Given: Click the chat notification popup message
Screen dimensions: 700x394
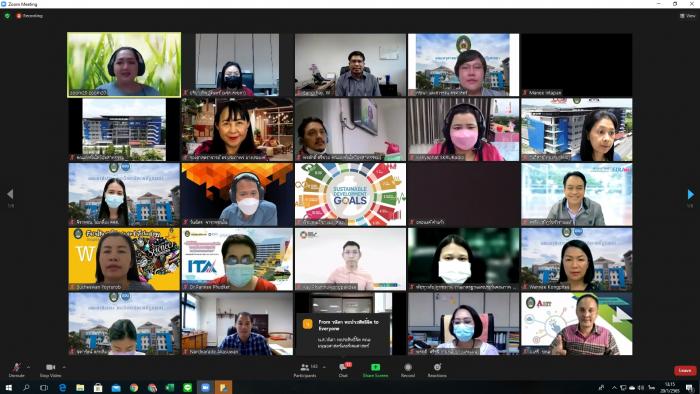Looking at the screenshot, I should point(344,334).
